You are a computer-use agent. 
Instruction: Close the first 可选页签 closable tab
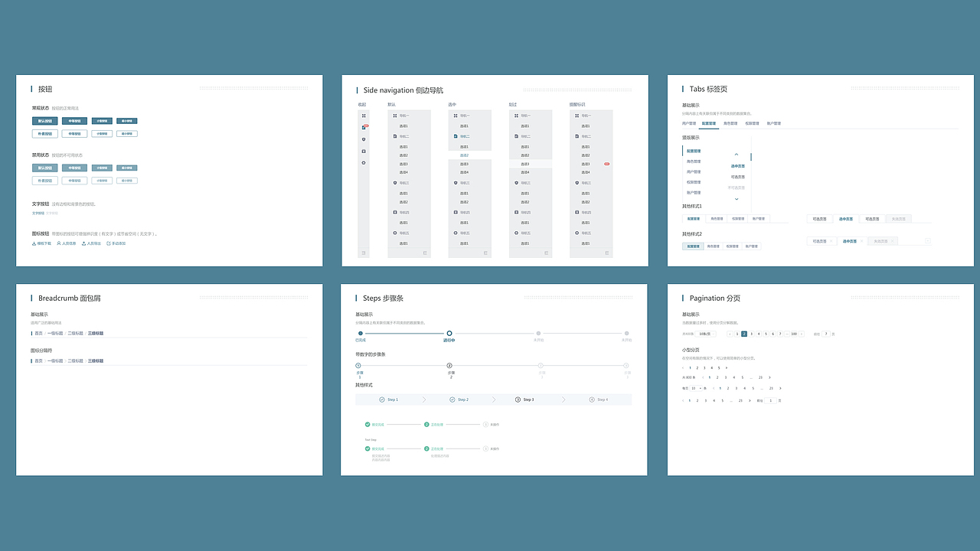[831, 241]
